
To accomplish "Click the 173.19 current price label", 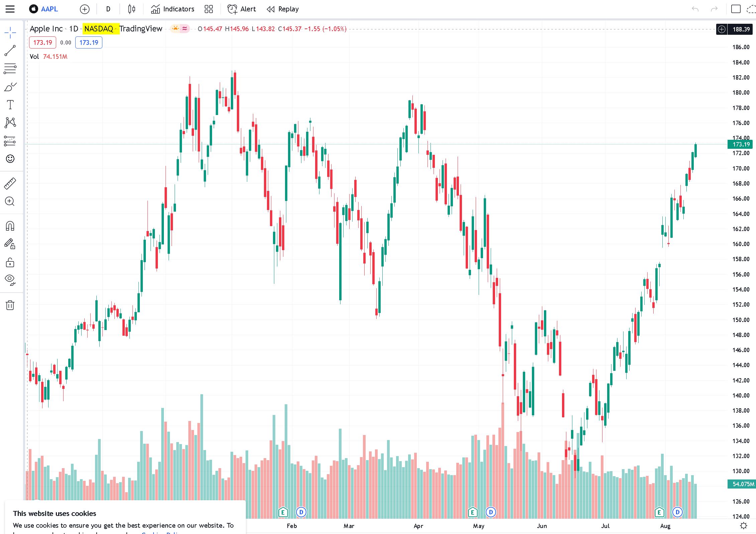I will [740, 144].
